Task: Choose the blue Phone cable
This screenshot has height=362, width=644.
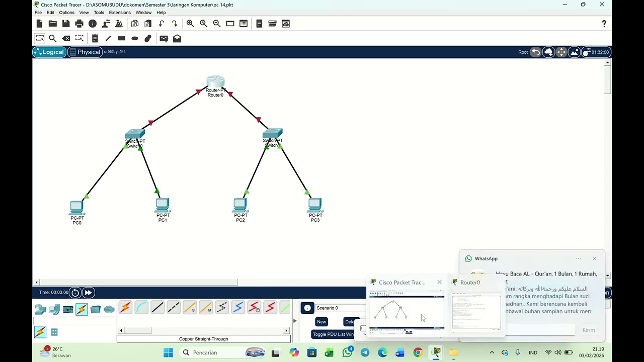Action: [x=238, y=307]
